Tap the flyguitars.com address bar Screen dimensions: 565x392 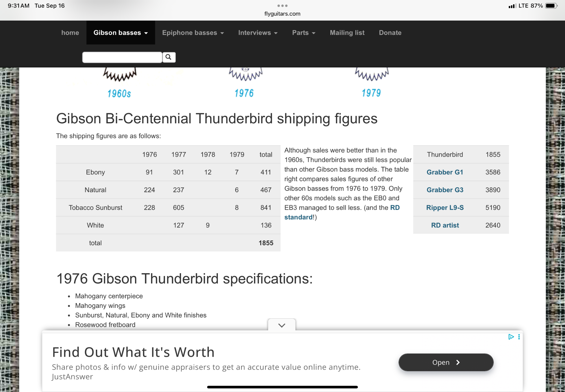[282, 14]
